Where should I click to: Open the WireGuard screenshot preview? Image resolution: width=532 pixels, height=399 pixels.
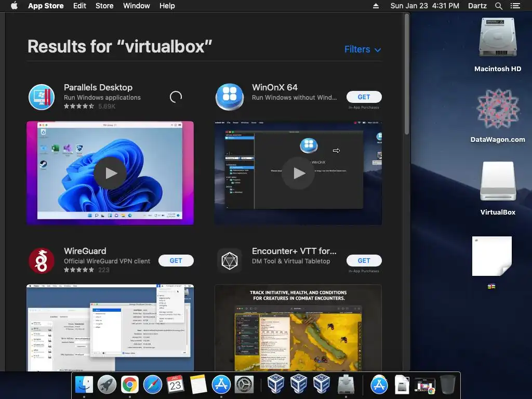pos(110,328)
